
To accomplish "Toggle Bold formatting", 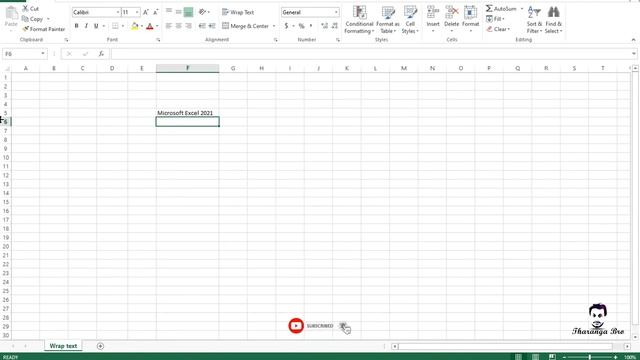I will coord(76,26).
